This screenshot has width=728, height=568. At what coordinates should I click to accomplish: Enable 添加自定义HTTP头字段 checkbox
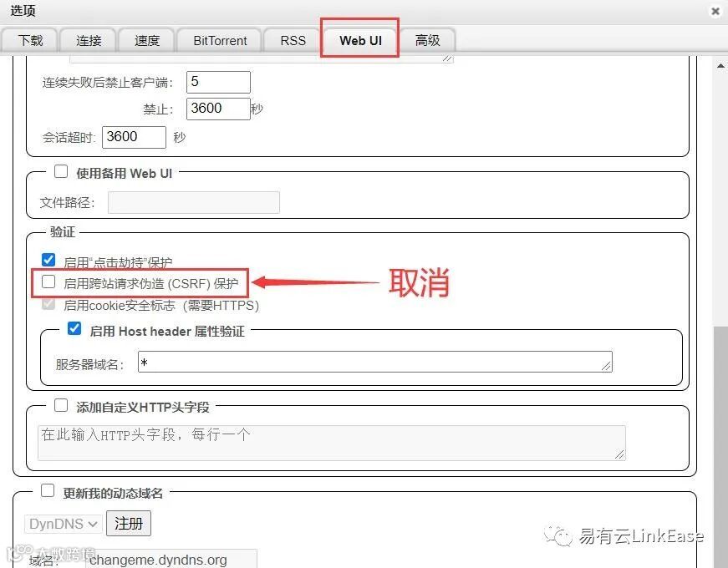(x=61, y=406)
